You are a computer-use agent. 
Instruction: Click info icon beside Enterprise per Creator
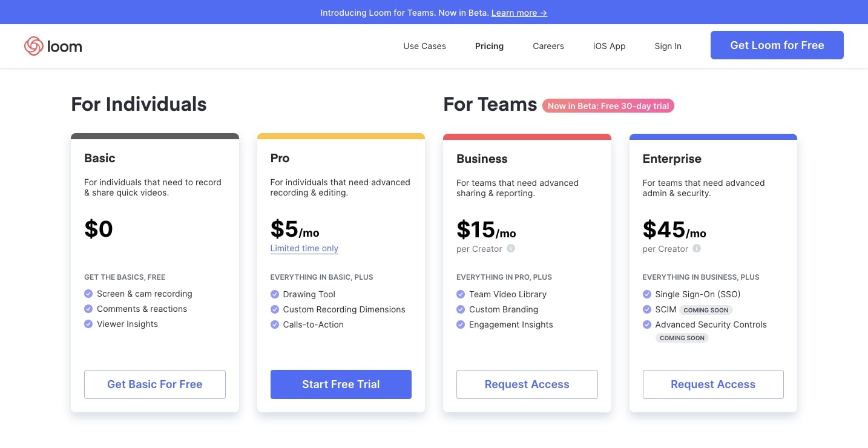tap(697, 249)
